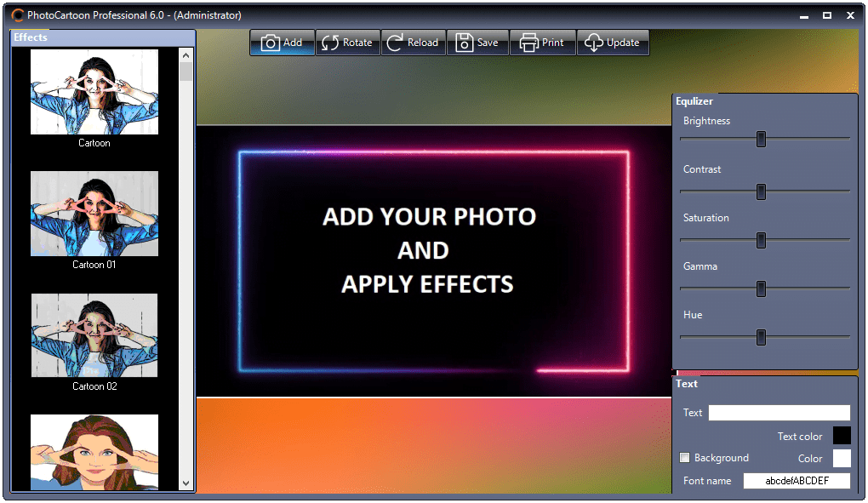The image size is (868, 503).
Task: Close the PhotoCartoon window
Action: [850, 15]
